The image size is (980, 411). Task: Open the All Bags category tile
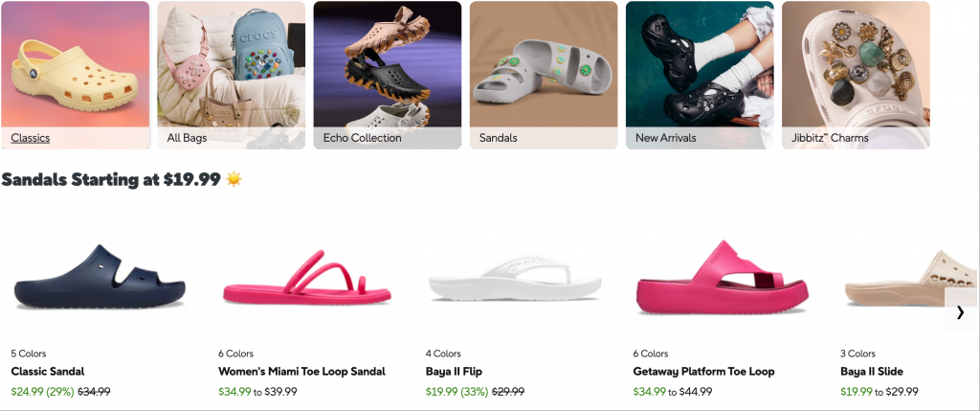point(232,75)
